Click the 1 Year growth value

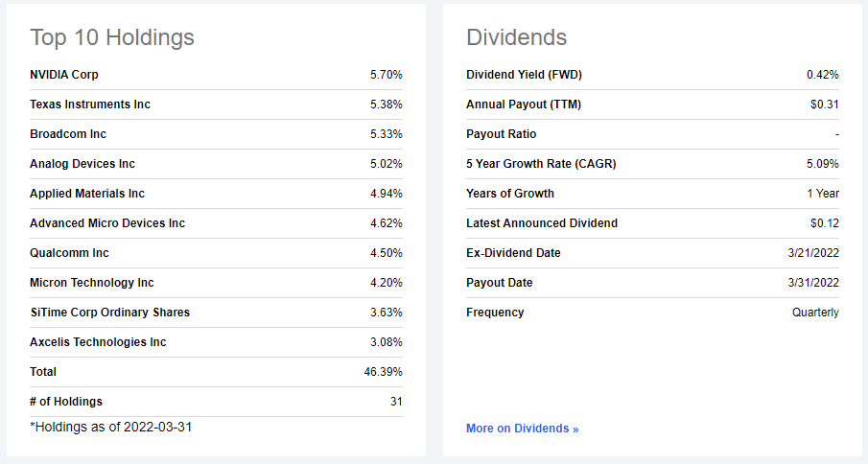(823, 194)
